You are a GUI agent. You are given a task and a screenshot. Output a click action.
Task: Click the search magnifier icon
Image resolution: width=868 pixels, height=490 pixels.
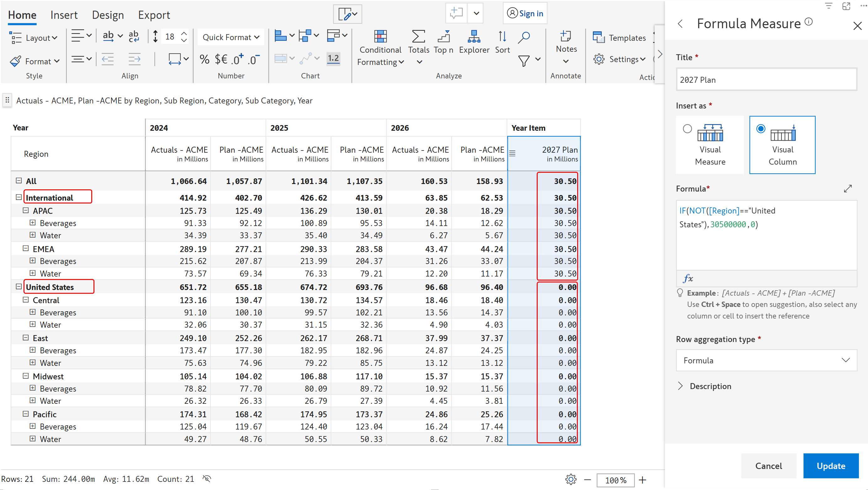524,37
